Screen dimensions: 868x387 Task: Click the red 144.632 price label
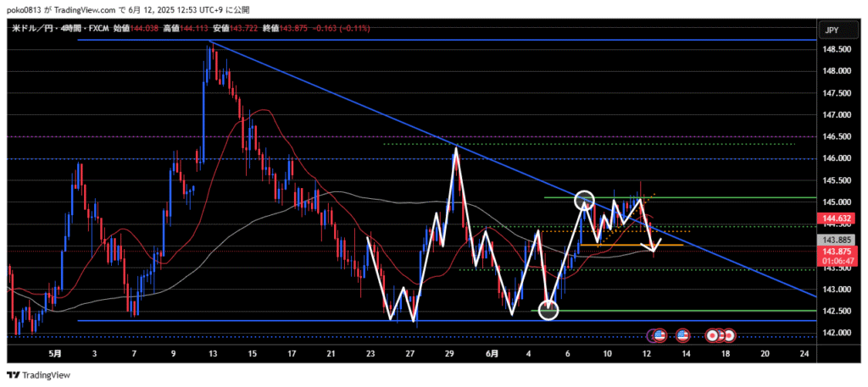point(835,219)
